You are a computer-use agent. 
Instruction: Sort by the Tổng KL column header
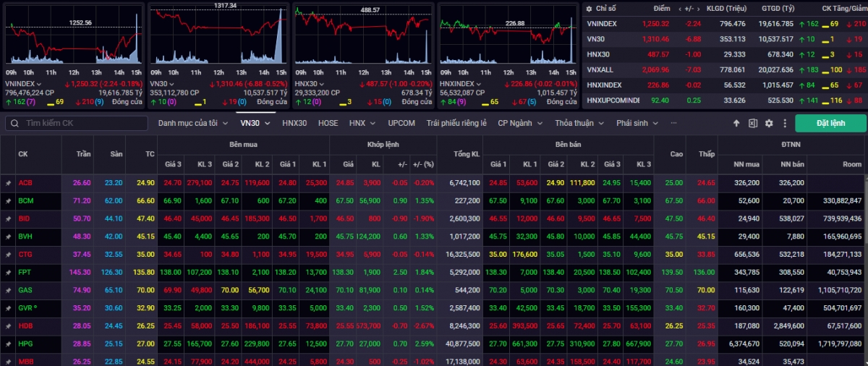(x=466, y=154)
